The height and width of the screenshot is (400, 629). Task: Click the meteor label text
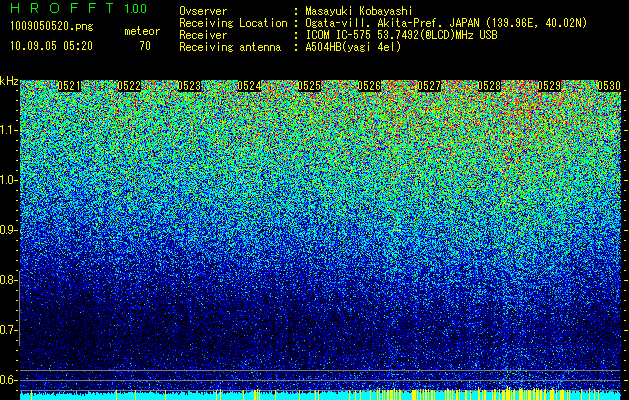(142, 31)
